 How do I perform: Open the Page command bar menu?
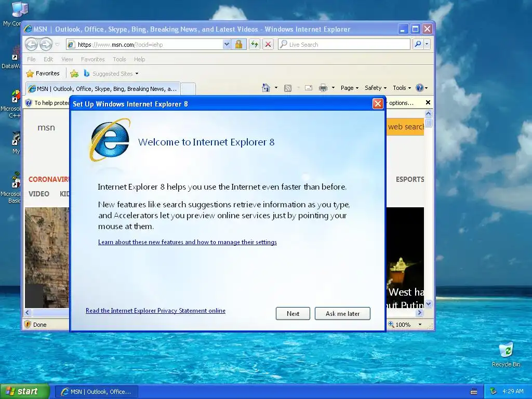coord(350,88)
